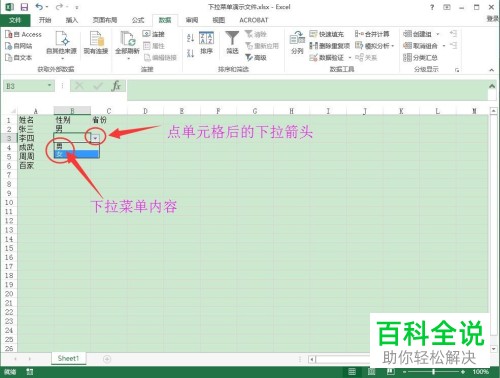Open Excel help with the question mark

432,7
